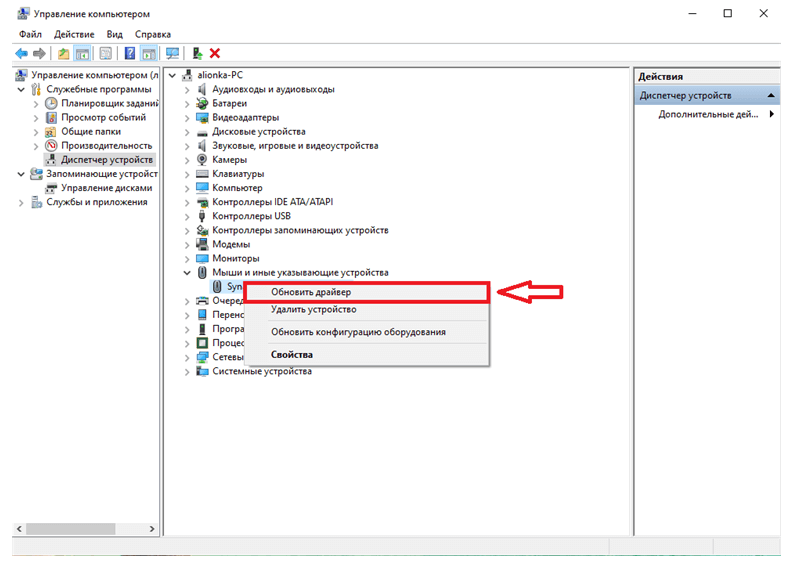This screenshot has height=563, width=808.
Task: Click the red X Uninstall device icon
Action: (215, 53)
